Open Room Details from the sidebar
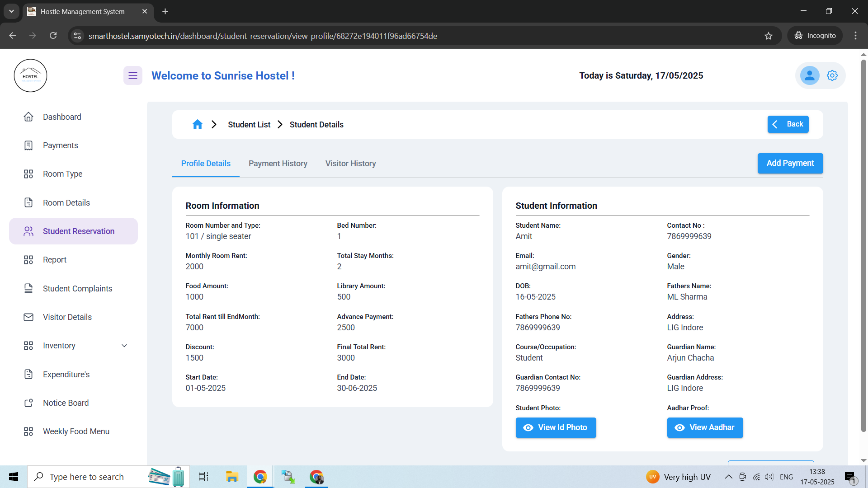This screenshot has width=868, height=488. pos(28,202)
